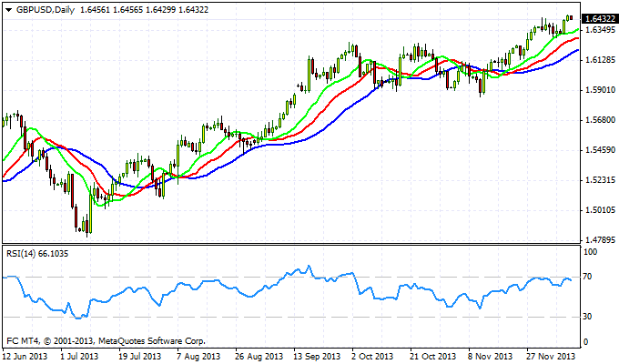Click the price axis value 1.56800
Viewport: 619px width, 364px height.
tap(600, 120)
